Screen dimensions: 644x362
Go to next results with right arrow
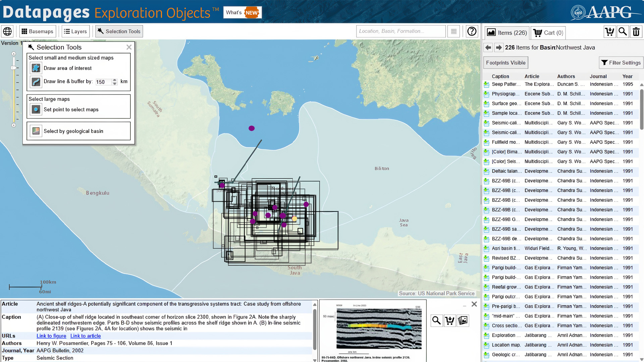[499, 48]
